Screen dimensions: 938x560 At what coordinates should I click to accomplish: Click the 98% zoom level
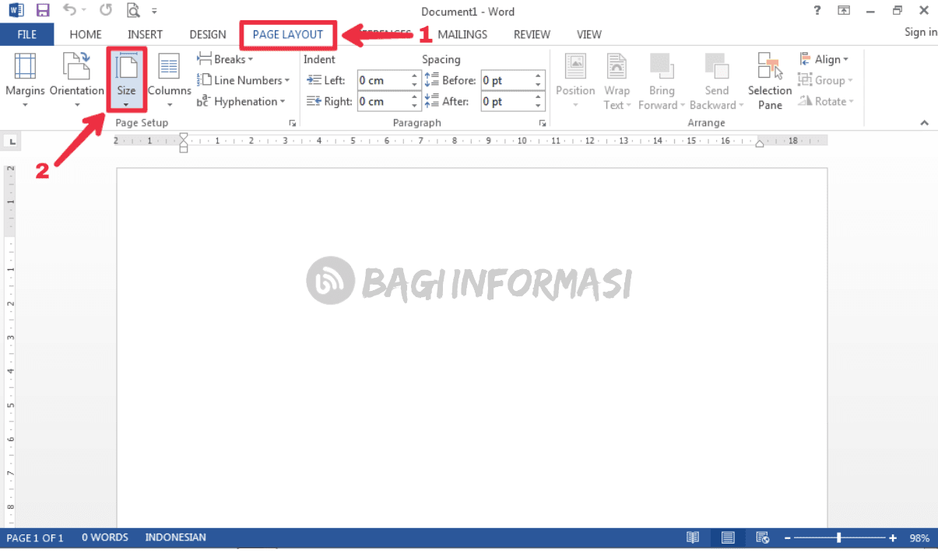coord(919,537)
